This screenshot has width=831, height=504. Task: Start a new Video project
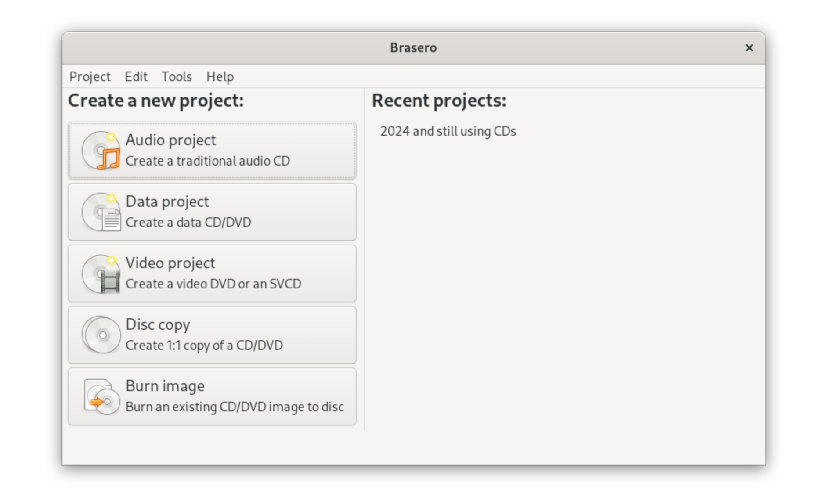(212, 274)
